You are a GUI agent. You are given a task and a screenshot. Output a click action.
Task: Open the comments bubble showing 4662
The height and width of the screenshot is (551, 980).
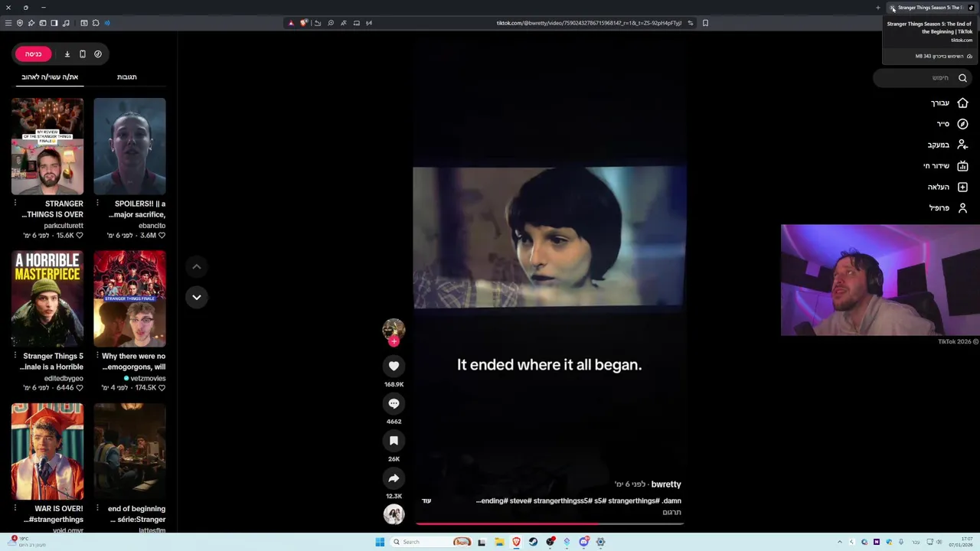(x=394, y=403)
